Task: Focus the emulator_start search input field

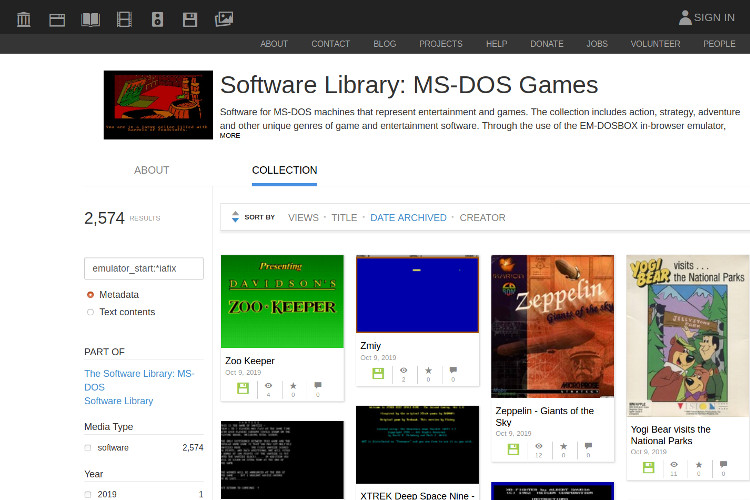Action: [143, 268]
